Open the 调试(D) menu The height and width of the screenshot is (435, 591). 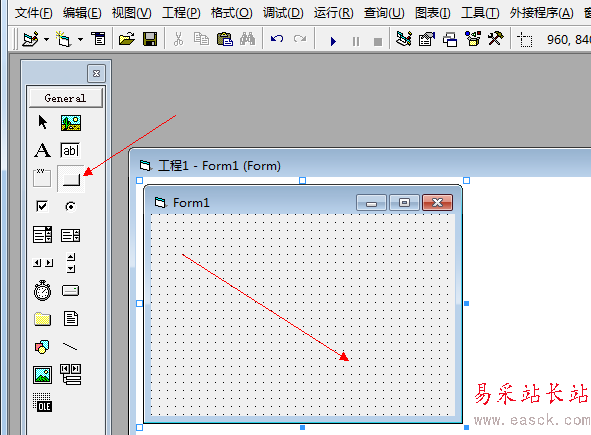point(283,13)
